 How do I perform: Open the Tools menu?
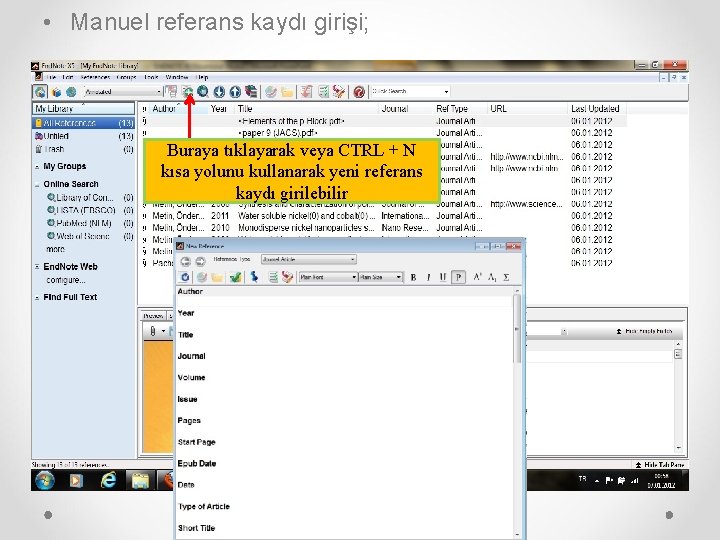[151, 77]
